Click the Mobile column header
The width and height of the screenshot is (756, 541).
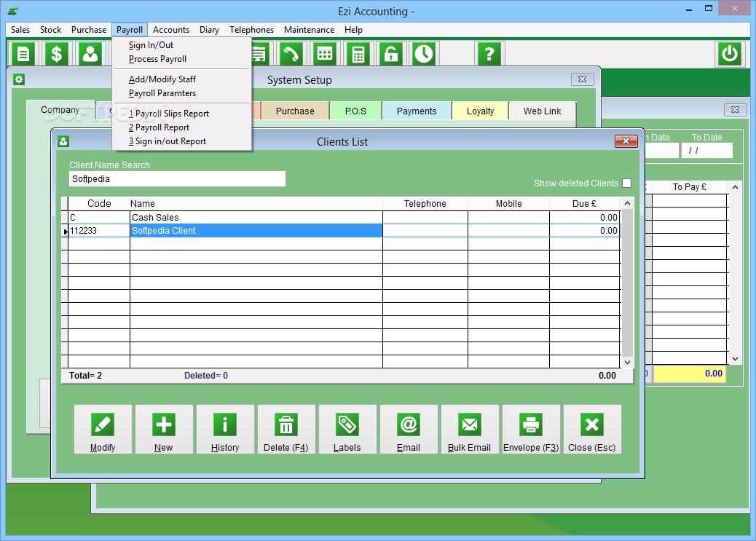click(508, 203)
